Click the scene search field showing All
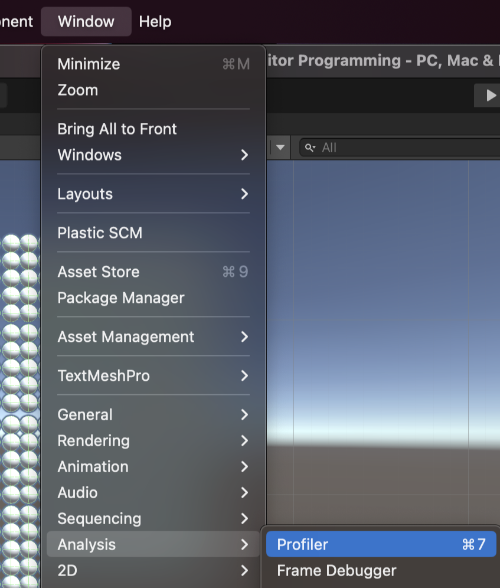The width and height of the screenshot is (500, 588). (x=400, y=147)
